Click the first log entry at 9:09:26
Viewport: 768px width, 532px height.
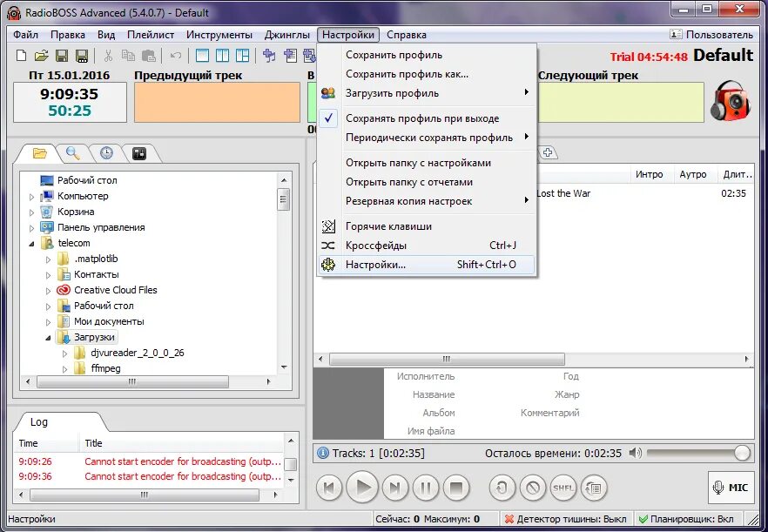[149, 461]
